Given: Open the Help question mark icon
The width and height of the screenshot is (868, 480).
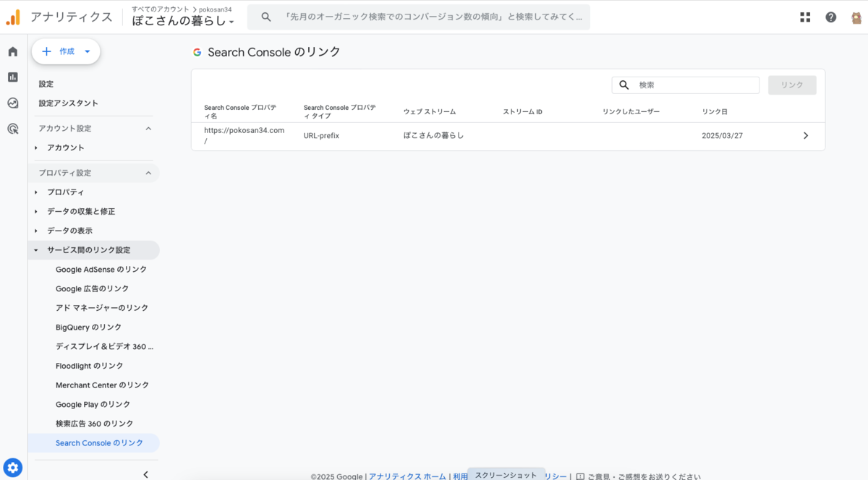Looking at the screenshot, I should 831,17.
